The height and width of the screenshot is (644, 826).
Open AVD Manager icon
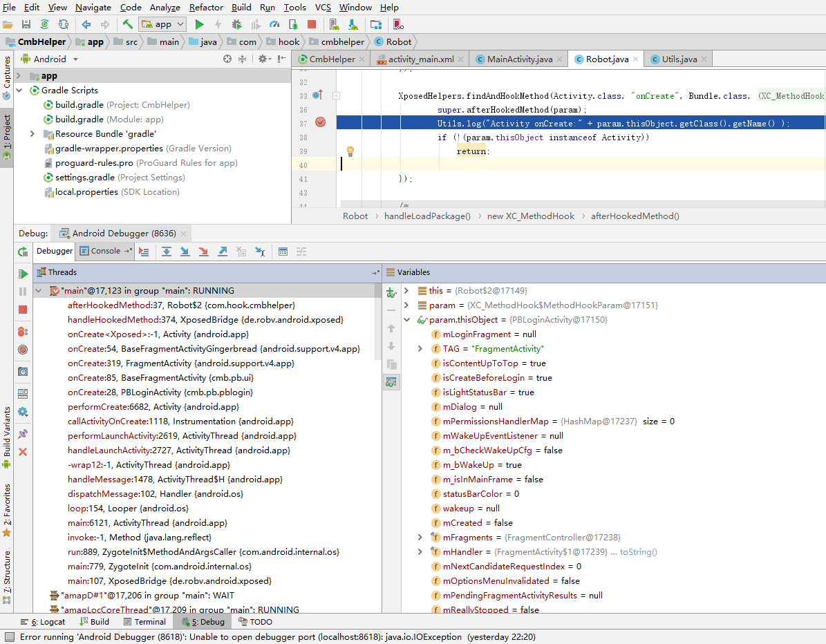coord(334,24)
